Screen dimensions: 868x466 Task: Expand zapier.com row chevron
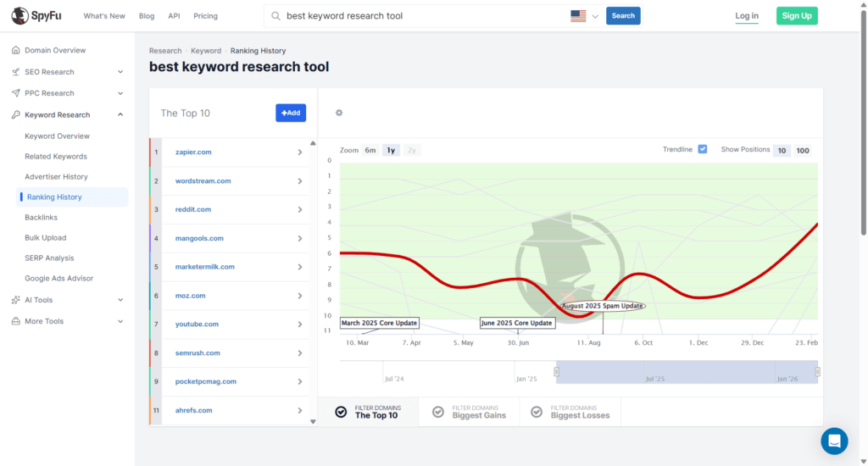[299, 153]
